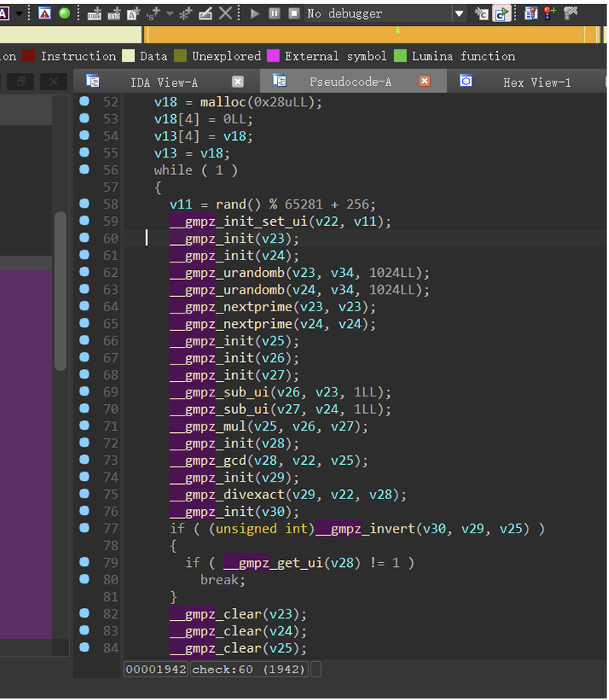Expand dropdown arrow next to struct icon
This screenshot has height=700, width=609.
[x=170, y=14]
